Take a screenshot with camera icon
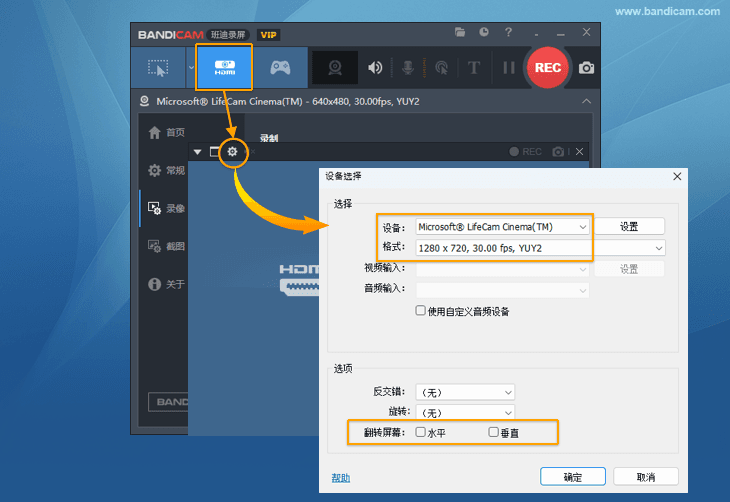The height and width of the screenshot is (502, 730). point(586,68)
